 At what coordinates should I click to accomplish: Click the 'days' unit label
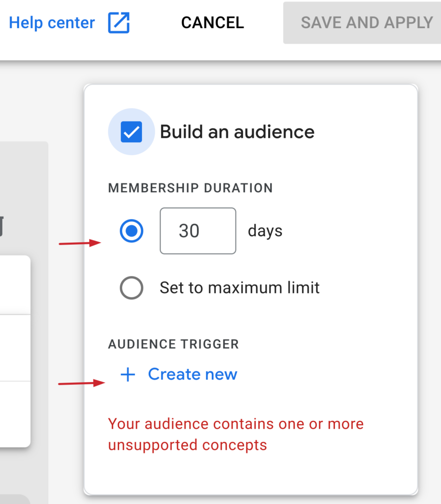point(265,231)
